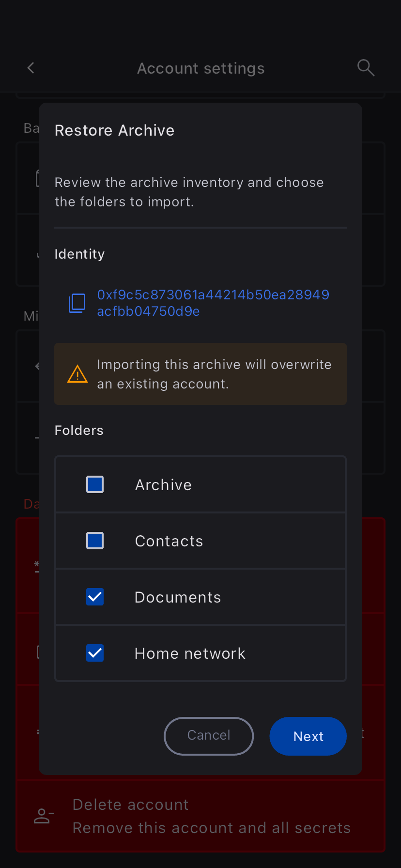The image size is (401, 868).
Task: Select the Archive folder label
Action: 163,485
